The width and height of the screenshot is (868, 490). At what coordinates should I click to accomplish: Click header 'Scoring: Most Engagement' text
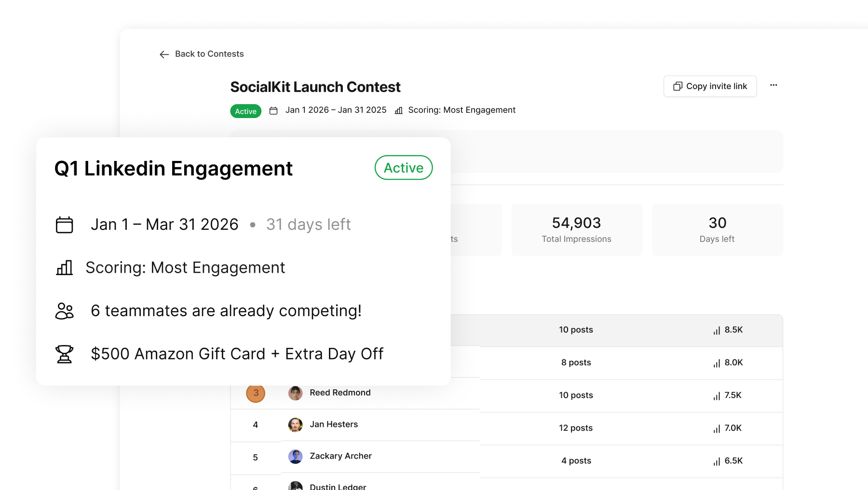pyautogui.click(x=462, y=110)
